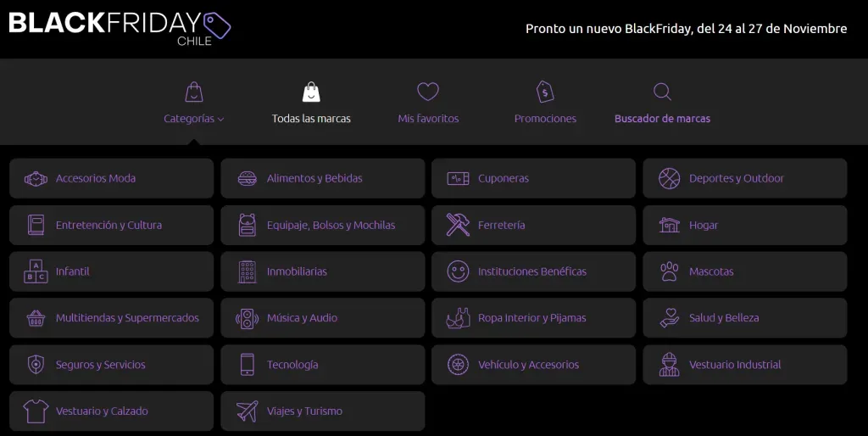Select the Deportes y Outdoor category
Viewport: 868px width, 436px height.
(x=745, y=178)
